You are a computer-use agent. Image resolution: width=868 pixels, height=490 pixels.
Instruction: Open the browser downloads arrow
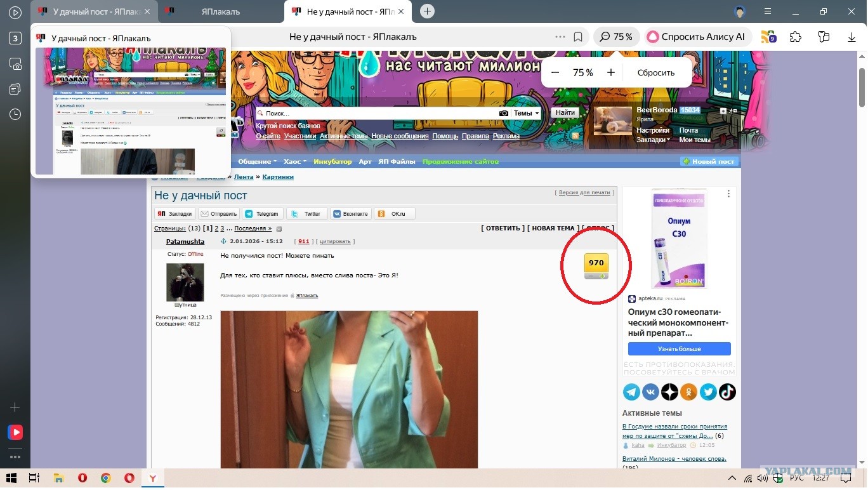(852, 37)
